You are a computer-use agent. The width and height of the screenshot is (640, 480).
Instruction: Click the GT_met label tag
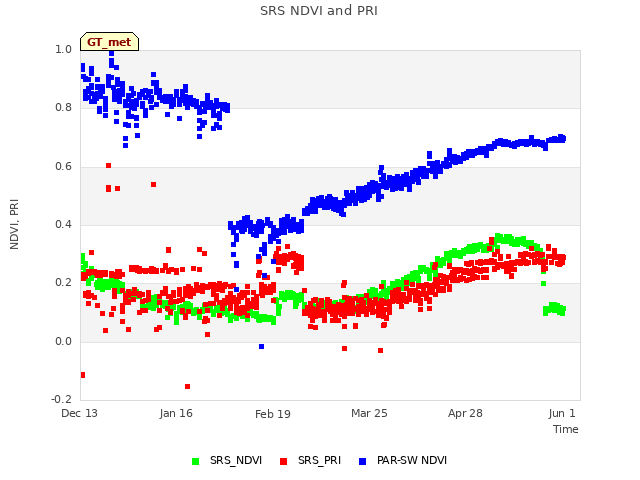tap(109, 42)
